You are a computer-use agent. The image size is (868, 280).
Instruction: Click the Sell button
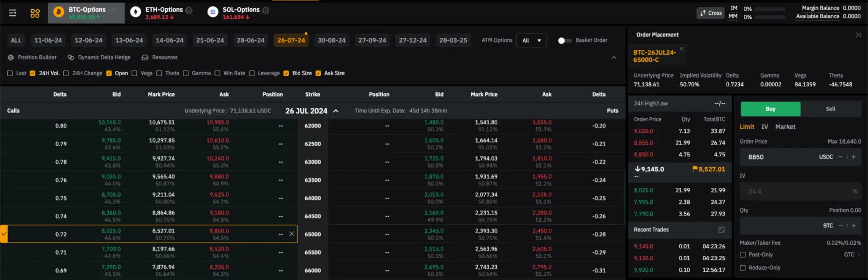pyautogui.click(x=830, y=109)
